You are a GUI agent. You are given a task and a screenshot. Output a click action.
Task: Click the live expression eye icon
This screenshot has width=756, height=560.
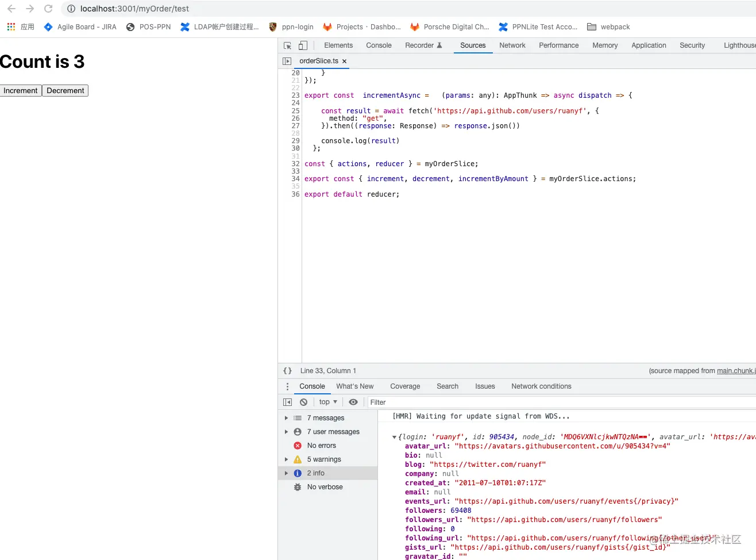click(x=353, y=402)
